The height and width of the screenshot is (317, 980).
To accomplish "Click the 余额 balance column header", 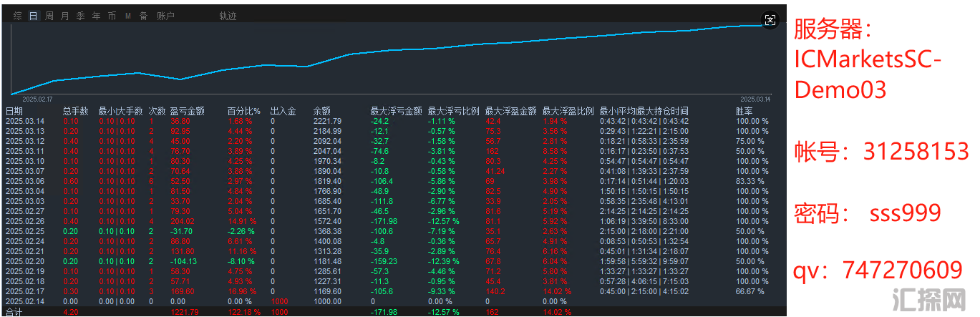I will [322, 111].
